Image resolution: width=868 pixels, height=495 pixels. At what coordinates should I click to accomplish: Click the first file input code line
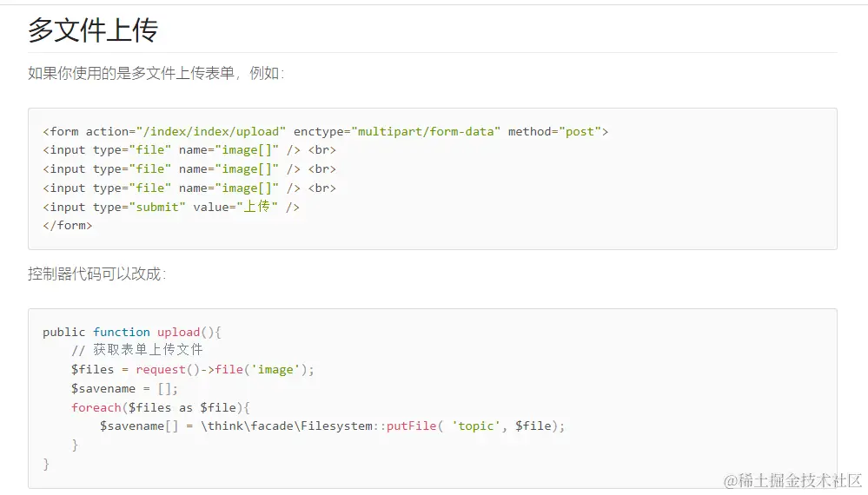[x=189, y=150]
